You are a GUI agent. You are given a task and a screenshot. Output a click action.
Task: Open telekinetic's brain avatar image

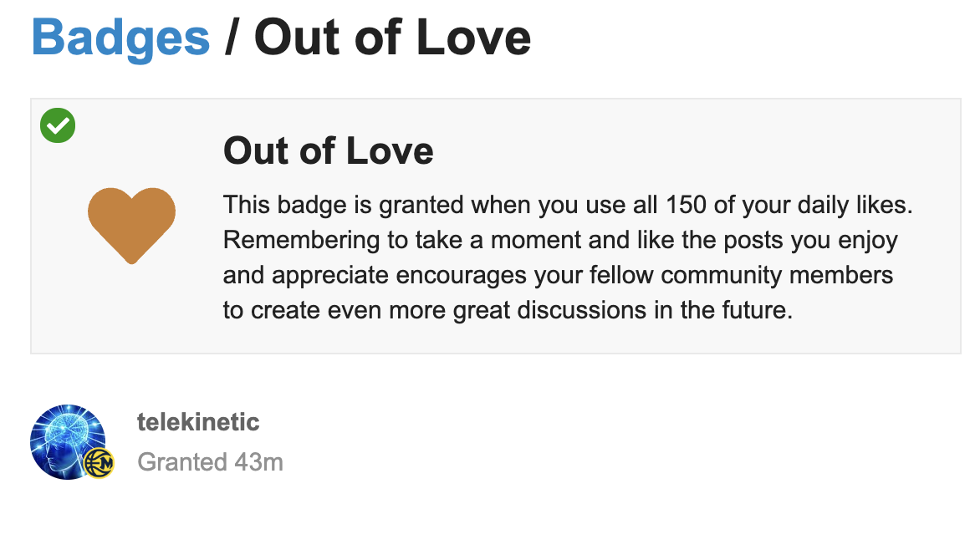point(68,442)
